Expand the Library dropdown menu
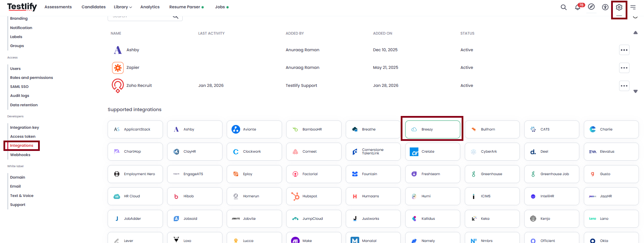This screenshot has height=243, width=644. click(x=123, y=7)
